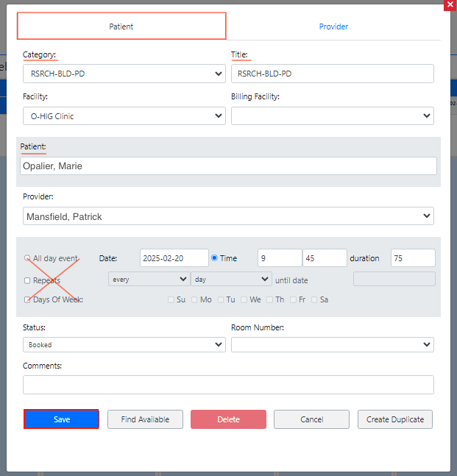Switch to the Patient tab
Screen dimensions: 457x476
click(121, 26)
